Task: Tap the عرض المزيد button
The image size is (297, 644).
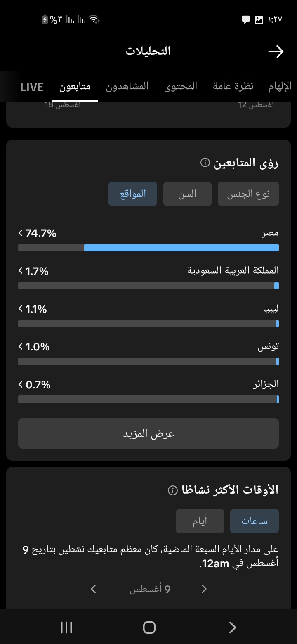Action: pos(148,433)
